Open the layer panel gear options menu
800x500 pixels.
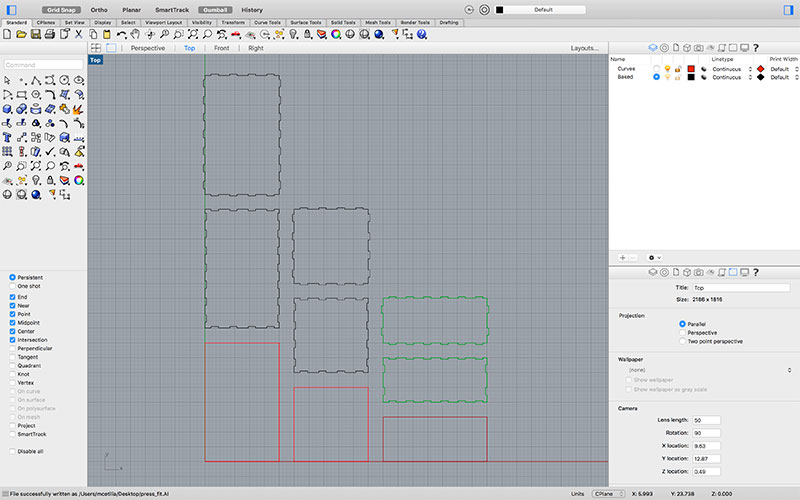(654, 258)
